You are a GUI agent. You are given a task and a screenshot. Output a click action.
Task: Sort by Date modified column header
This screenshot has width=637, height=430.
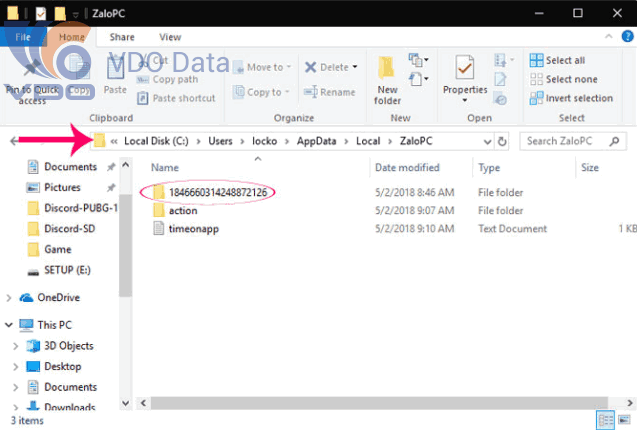(x=407, y=167)
